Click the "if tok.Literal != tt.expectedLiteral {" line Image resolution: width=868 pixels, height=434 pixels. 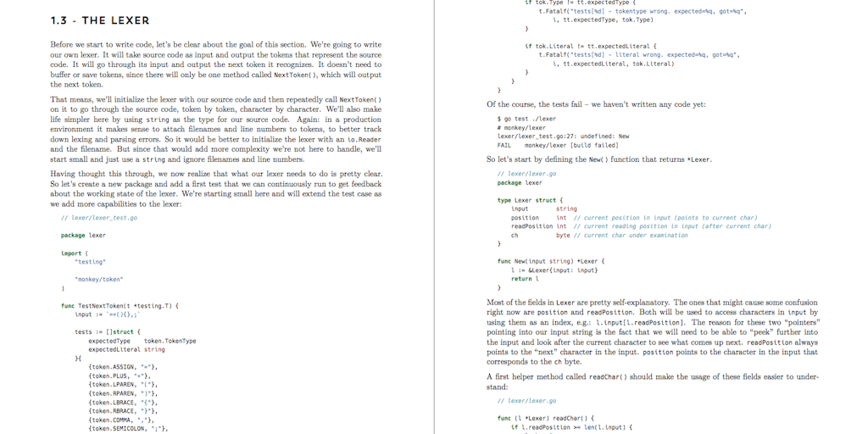(x=591, y=47)
